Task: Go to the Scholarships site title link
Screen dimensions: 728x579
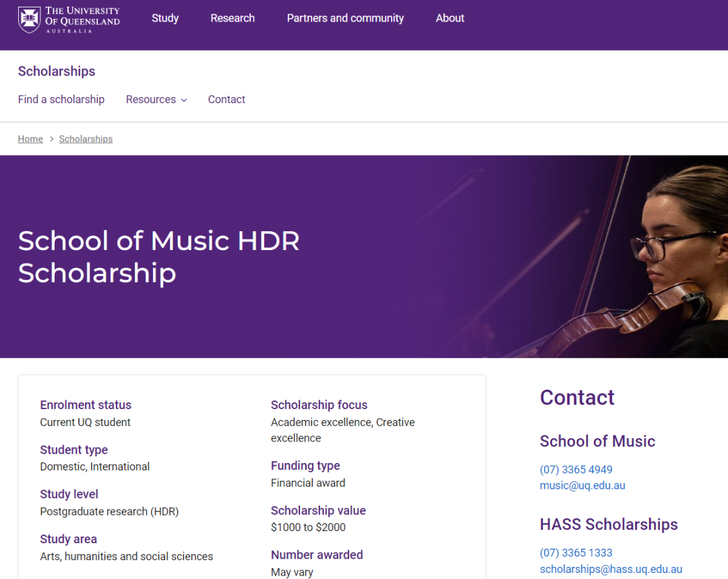Action: [57, 71]
